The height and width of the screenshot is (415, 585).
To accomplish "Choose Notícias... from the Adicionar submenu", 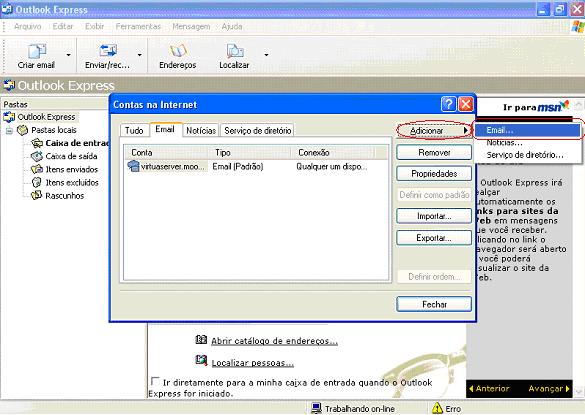I will [528, 143].
